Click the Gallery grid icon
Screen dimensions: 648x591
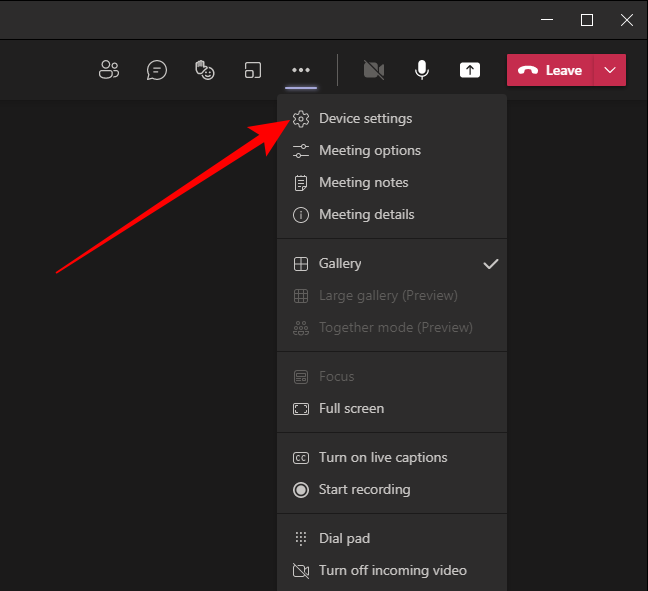301,264
